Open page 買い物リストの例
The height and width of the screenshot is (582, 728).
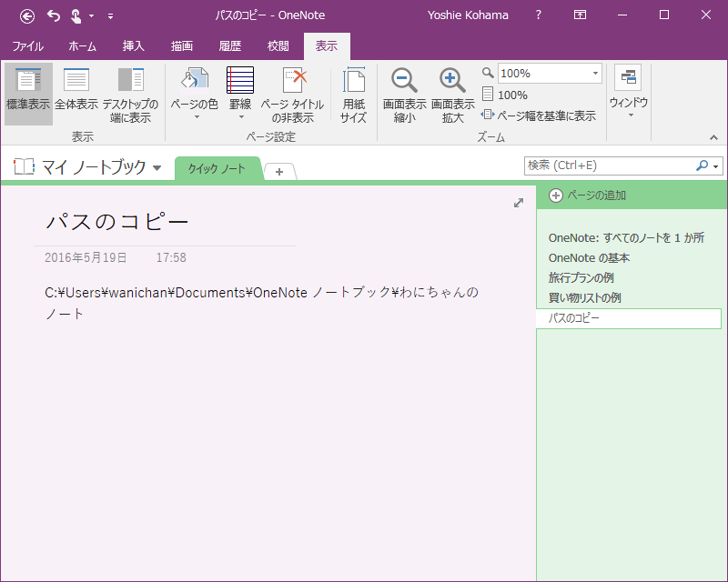tap(584, 297)
